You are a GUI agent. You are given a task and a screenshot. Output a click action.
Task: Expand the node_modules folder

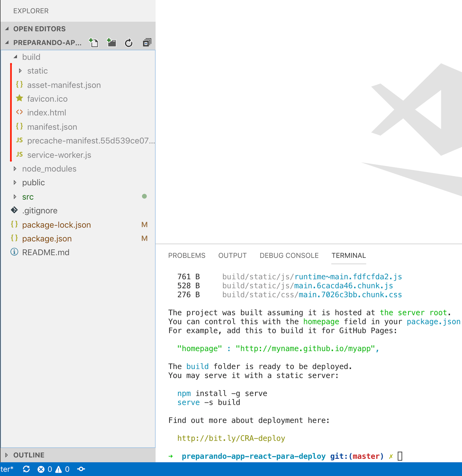tap(15, 169)
